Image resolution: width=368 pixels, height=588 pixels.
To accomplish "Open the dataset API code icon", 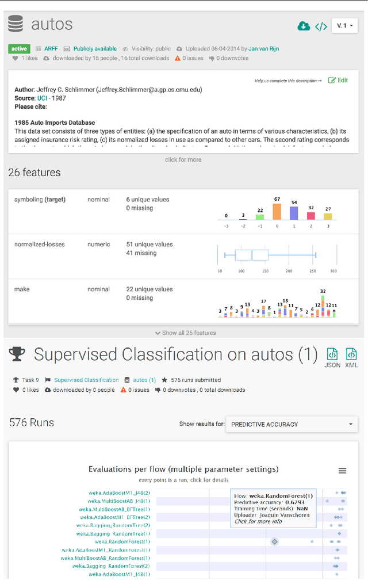I will pyautogui.click(x=320, y=26).
